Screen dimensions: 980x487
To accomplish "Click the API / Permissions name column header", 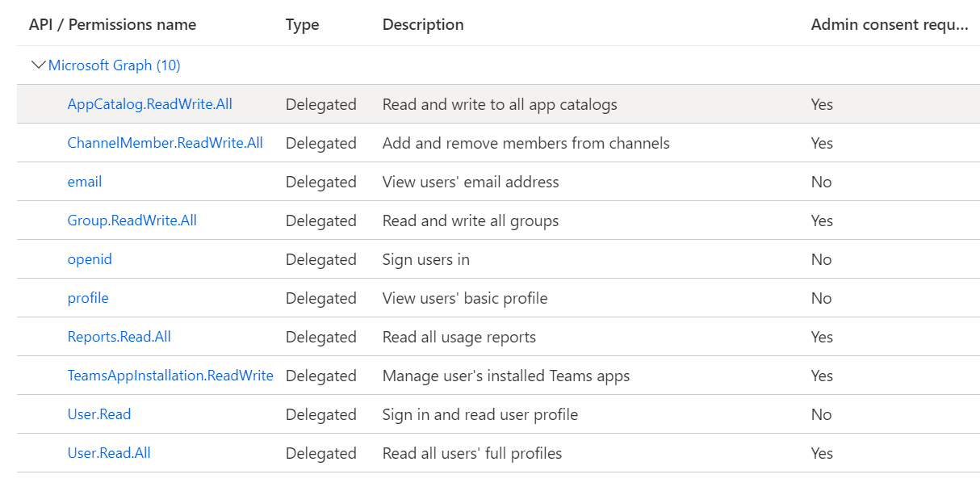I will 112,24.
